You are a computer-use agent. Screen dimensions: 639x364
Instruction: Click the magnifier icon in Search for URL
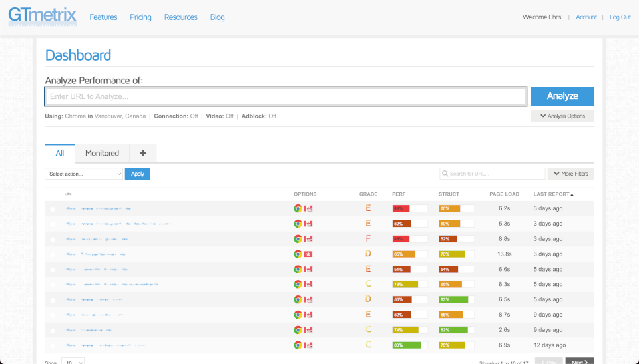[445, 174]
